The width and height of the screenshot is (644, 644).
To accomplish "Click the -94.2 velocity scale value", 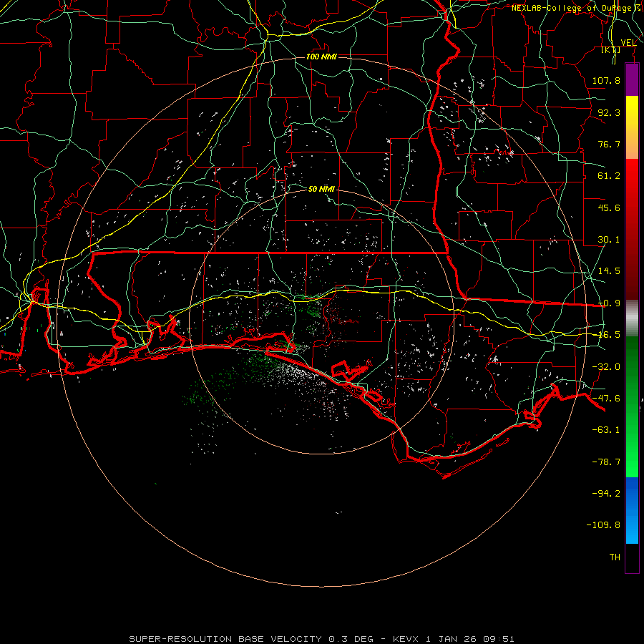I will [x=606, y=494].
